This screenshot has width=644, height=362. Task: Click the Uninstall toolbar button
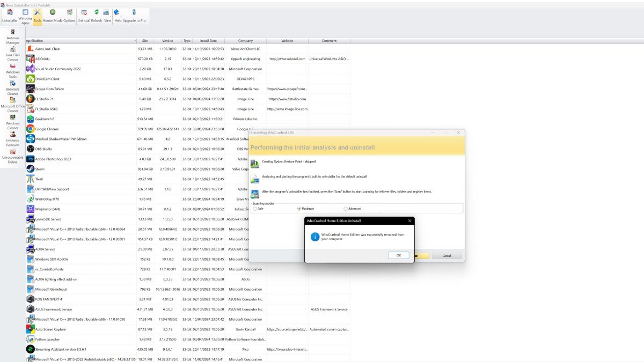(84, 16)
